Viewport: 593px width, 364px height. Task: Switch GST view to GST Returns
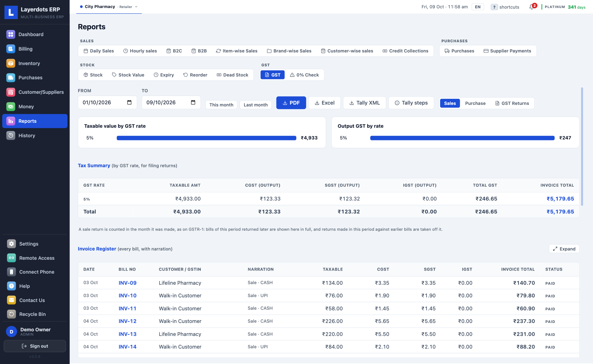[x=512, y=103]
